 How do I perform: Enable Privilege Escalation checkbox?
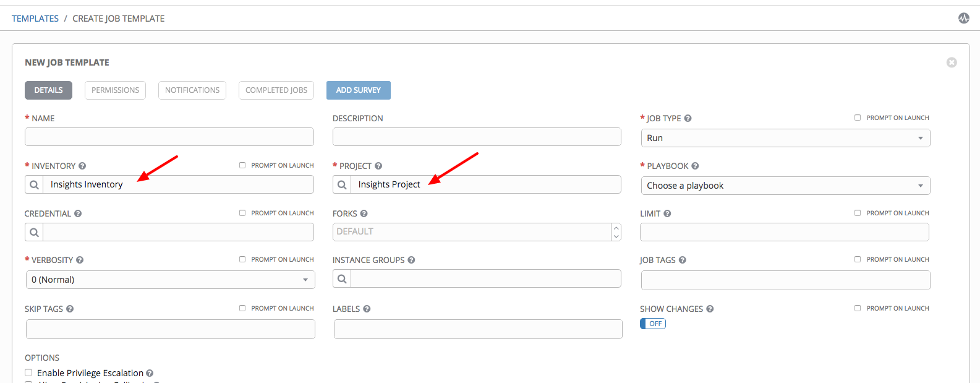click(28, 372)
